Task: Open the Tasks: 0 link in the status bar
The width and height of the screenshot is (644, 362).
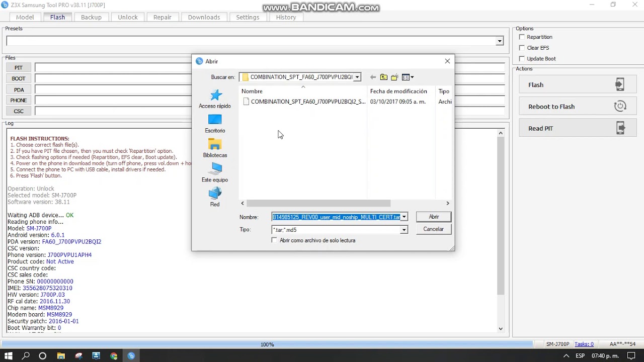Action: 584,344
